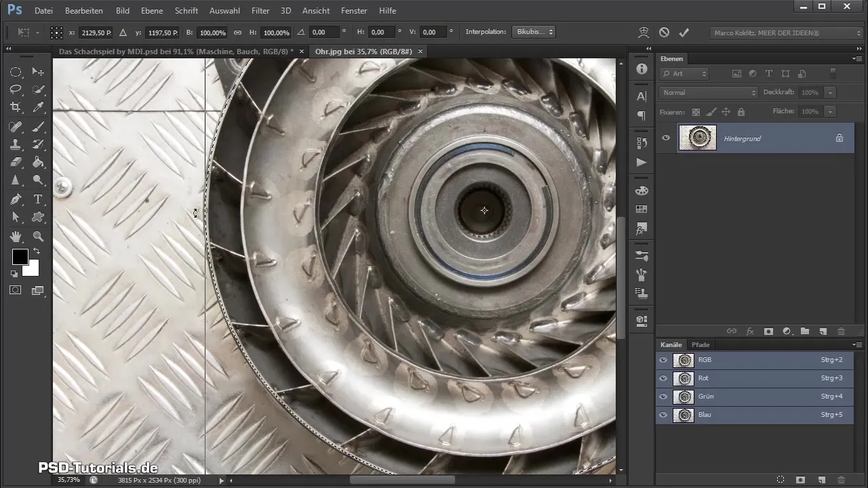The image size is (868, 488).
Task: Select the Eraser tool
Action: click(16, 162)
